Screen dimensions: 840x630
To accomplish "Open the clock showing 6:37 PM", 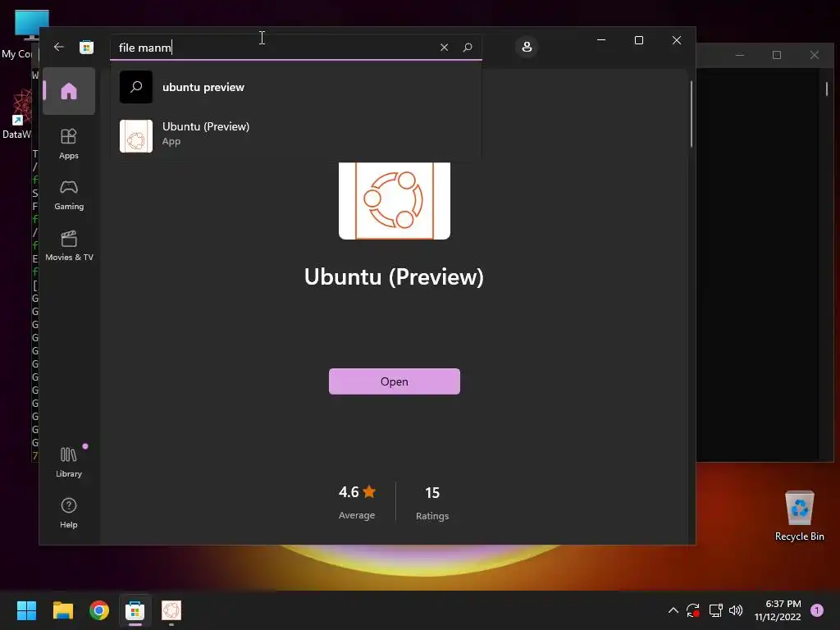I will [x=778, y=610].
